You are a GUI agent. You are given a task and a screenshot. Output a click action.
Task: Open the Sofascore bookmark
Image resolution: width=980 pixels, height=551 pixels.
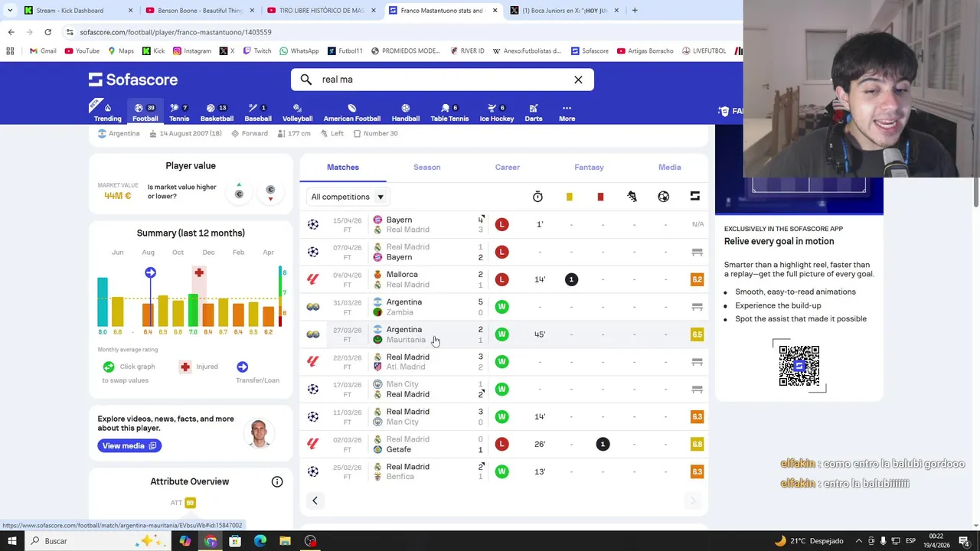tap(589, 51)
